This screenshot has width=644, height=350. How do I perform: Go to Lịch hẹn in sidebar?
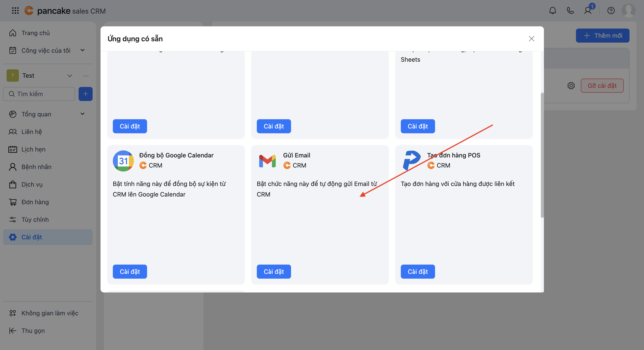tap(33, 149)
